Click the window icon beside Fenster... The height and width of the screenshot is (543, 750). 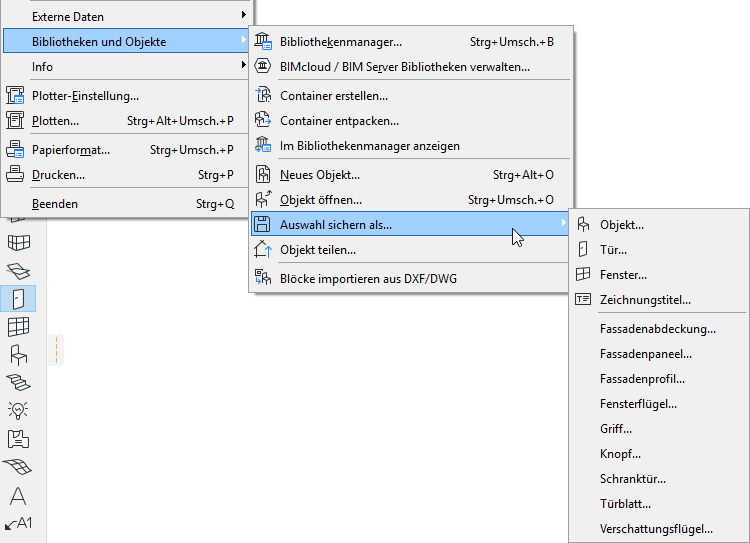coord(583,274)
